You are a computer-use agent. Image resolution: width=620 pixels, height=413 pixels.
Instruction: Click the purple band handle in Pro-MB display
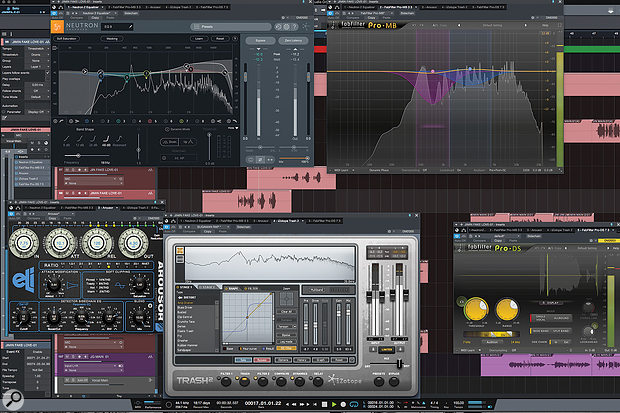(x=433, y=71)
